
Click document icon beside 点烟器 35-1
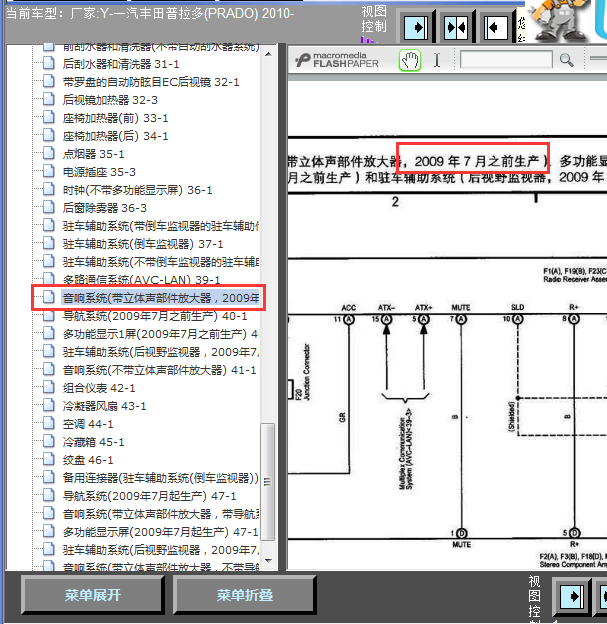[x=49, y=153]
